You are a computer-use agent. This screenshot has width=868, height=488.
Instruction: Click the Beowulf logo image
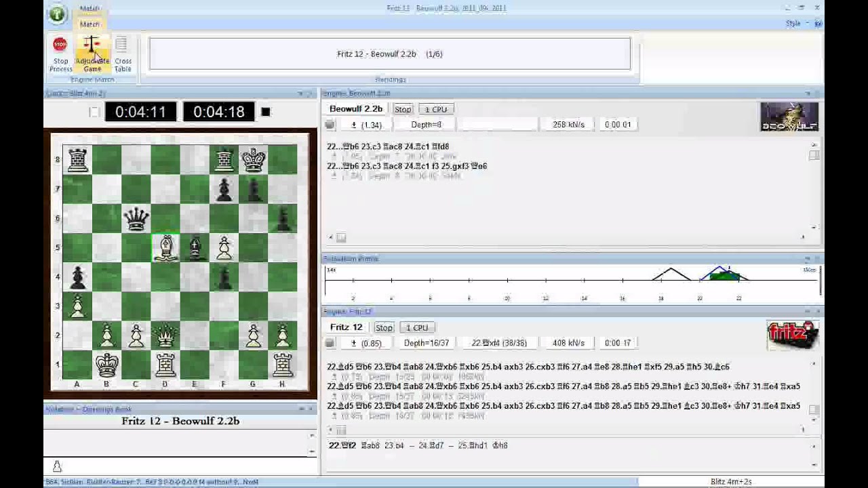[x=789, y=117]
